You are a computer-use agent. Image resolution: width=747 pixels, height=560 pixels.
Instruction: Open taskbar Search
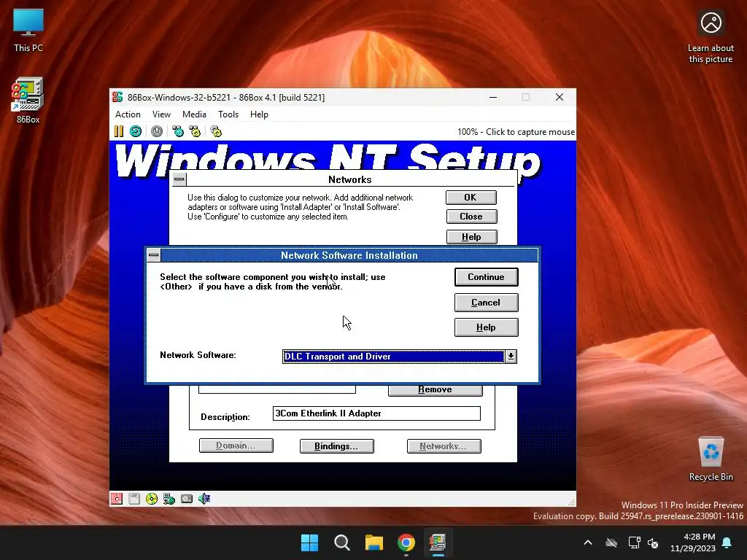[x=342, y=542]
